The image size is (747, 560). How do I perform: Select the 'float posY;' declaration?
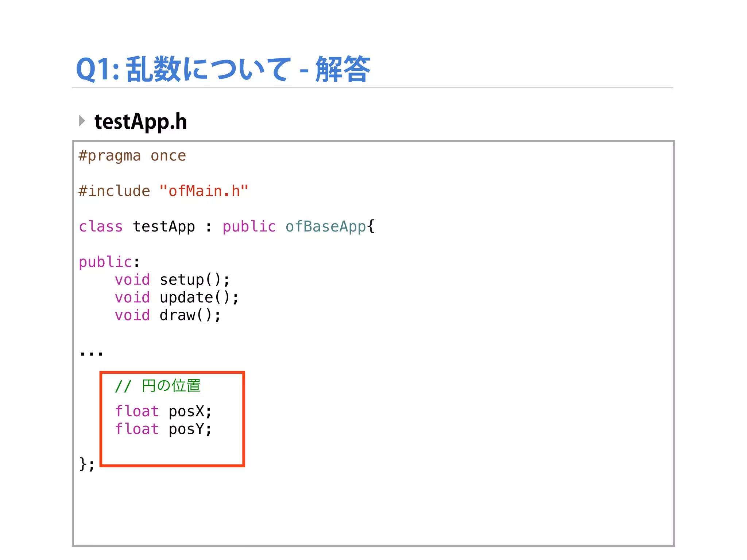[163, 429]
